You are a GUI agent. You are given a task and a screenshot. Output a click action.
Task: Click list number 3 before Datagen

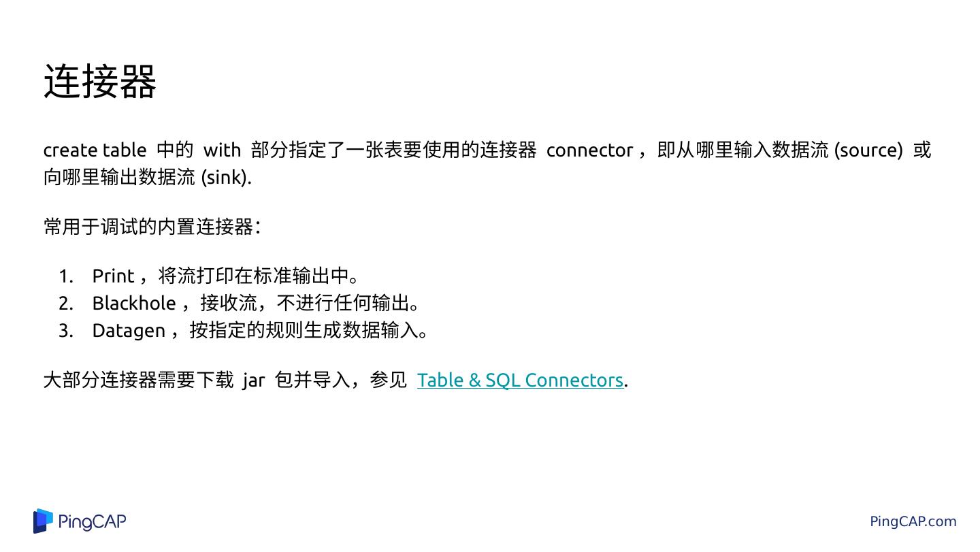pyautogui.click(x=65, y=330)
